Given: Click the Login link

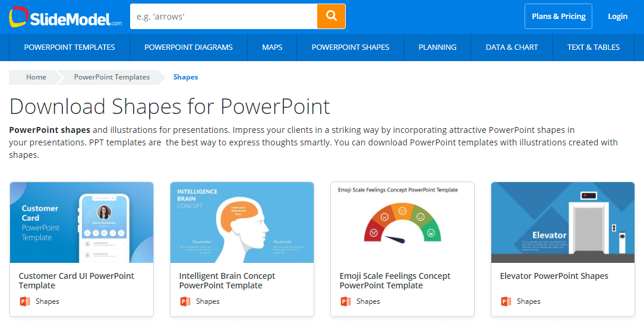Looking at the screenshot, I should pos(618,17).
